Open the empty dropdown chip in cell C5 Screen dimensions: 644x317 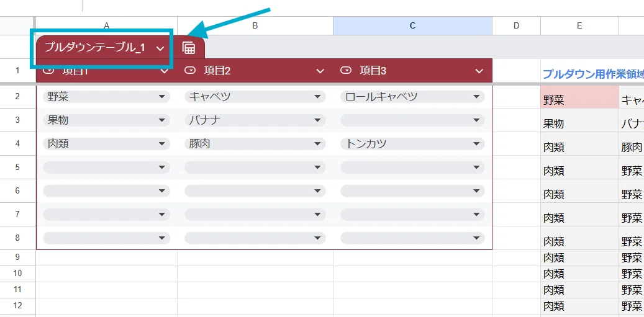(412, 167)
